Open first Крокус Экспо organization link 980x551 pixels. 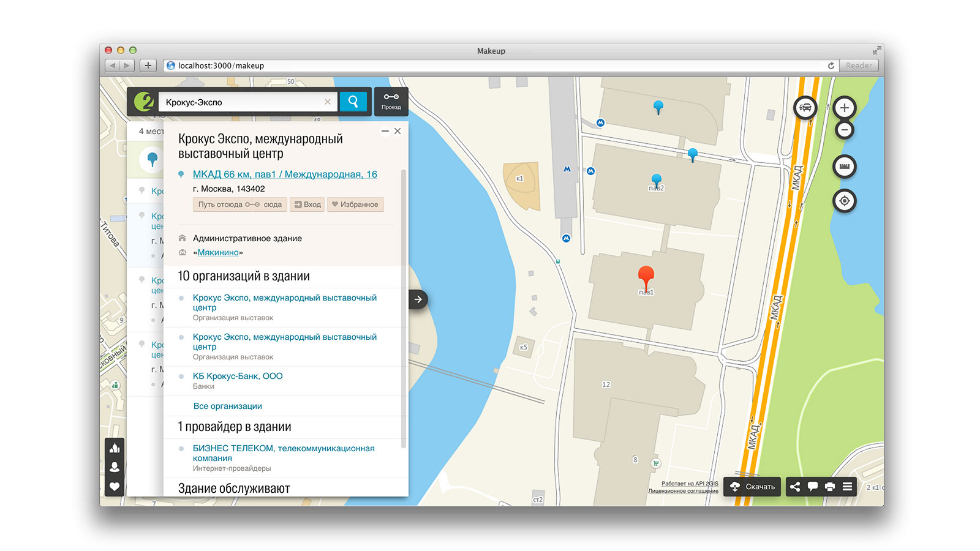click(285, 302)
